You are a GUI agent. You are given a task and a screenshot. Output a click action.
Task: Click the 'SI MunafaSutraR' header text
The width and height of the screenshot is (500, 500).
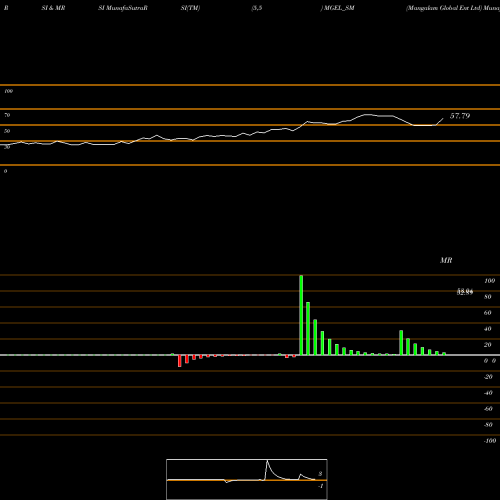(123, 8)
